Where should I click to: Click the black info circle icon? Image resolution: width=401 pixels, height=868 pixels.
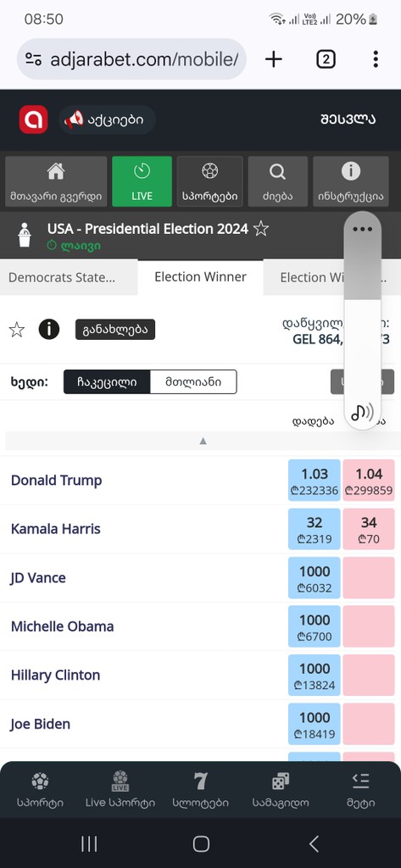coord(48,330)
